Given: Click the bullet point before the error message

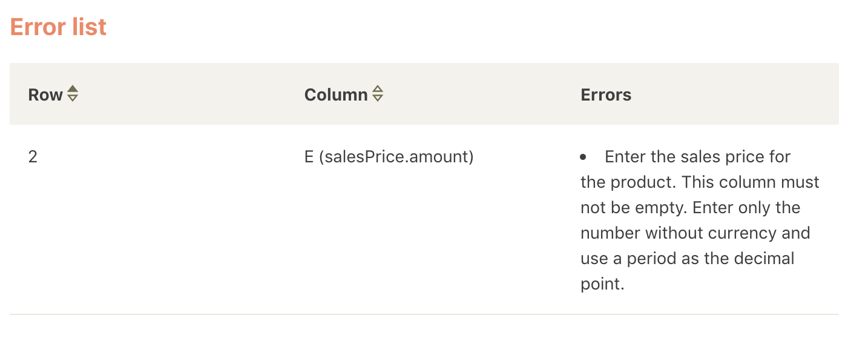Looking at the screenshot, I should (583, 157).
